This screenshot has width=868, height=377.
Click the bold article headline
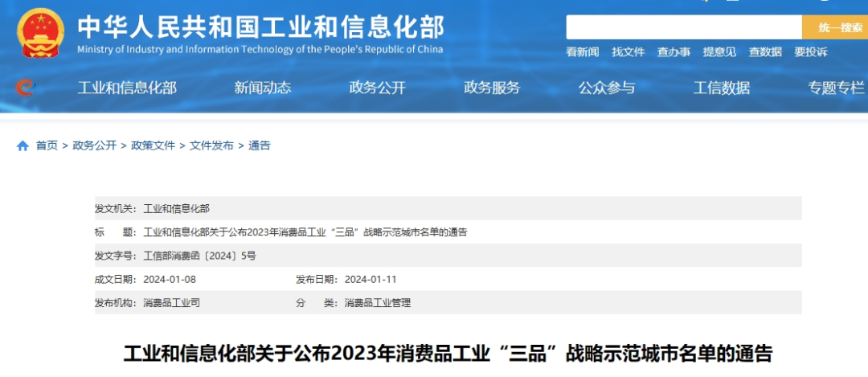coord(448,353)
